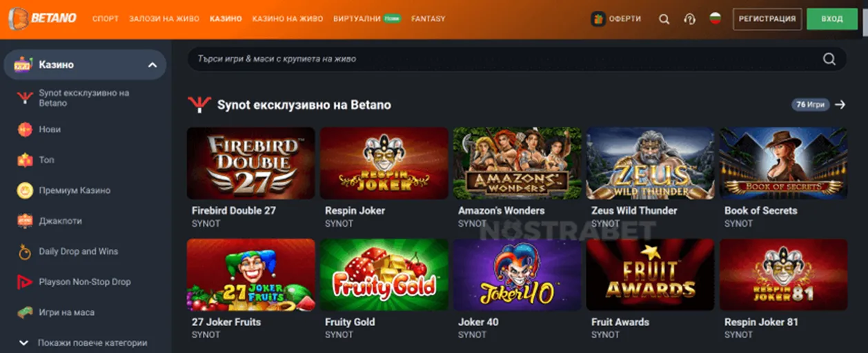Image resolution: width=868 pixels, height=353 pixels.
Task: Open the search magnifier in top bar
Action: [x=664, y=19]
